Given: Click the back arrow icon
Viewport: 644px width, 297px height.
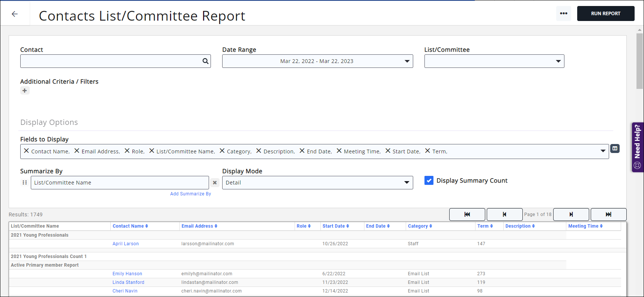Looking at the screenshot, I should click(15, 14).
